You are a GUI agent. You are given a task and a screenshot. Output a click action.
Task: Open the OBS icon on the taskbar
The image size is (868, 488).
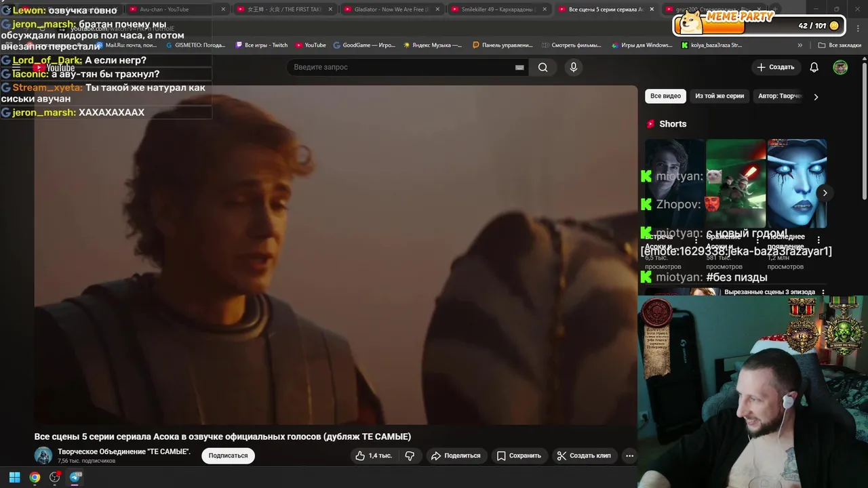tap(55, 477)
